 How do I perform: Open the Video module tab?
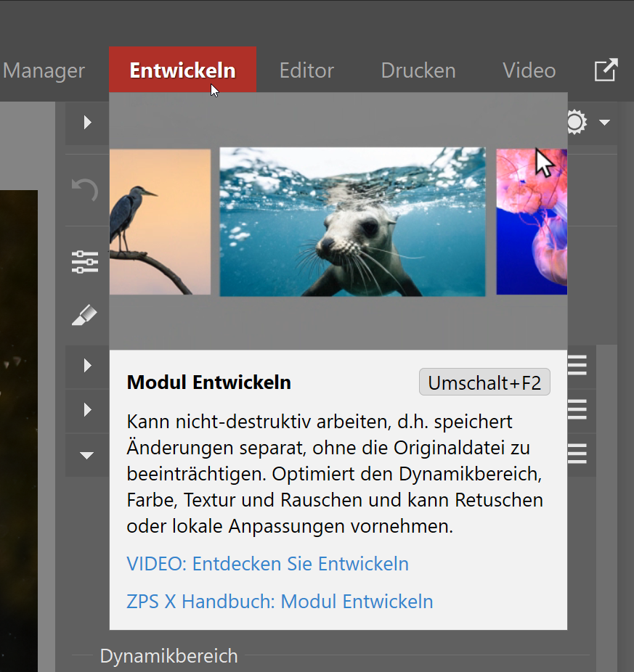tap(529, 70)
